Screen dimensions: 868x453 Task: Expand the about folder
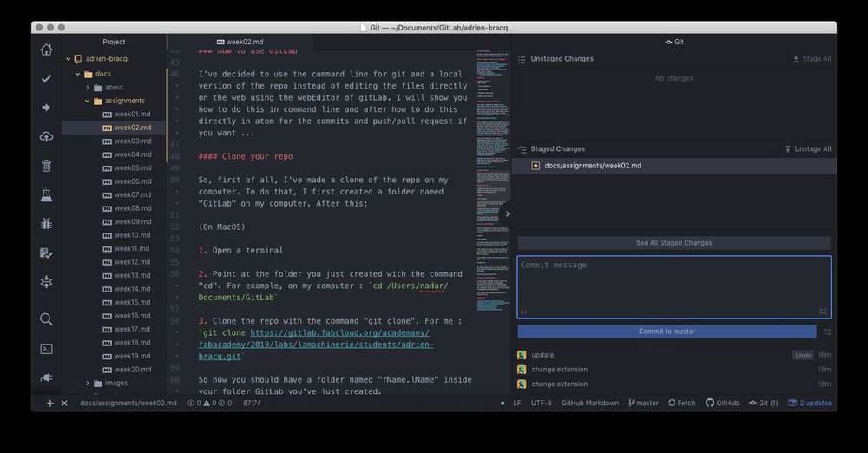(88, 88)
